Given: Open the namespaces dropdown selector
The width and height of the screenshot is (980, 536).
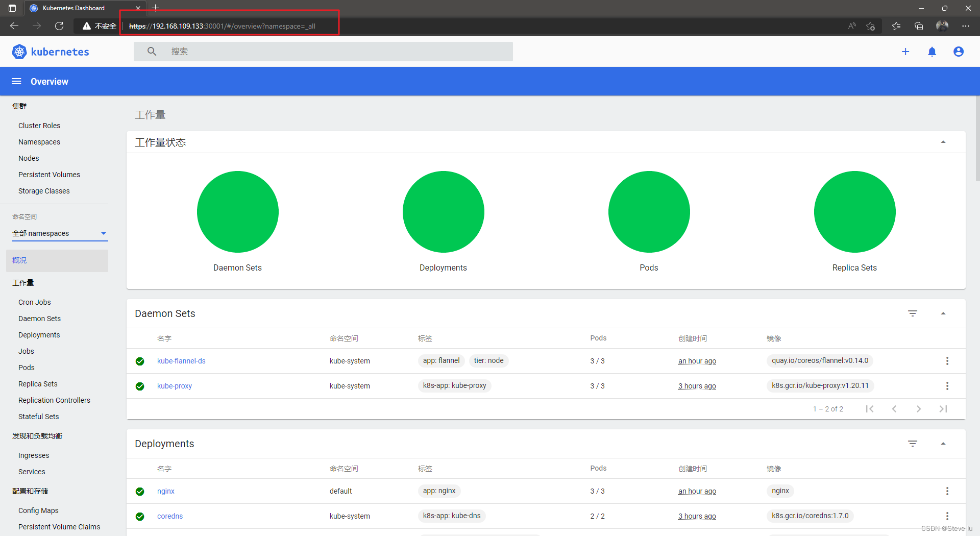Looking at the screenshot, I should [x=60, y=233].
